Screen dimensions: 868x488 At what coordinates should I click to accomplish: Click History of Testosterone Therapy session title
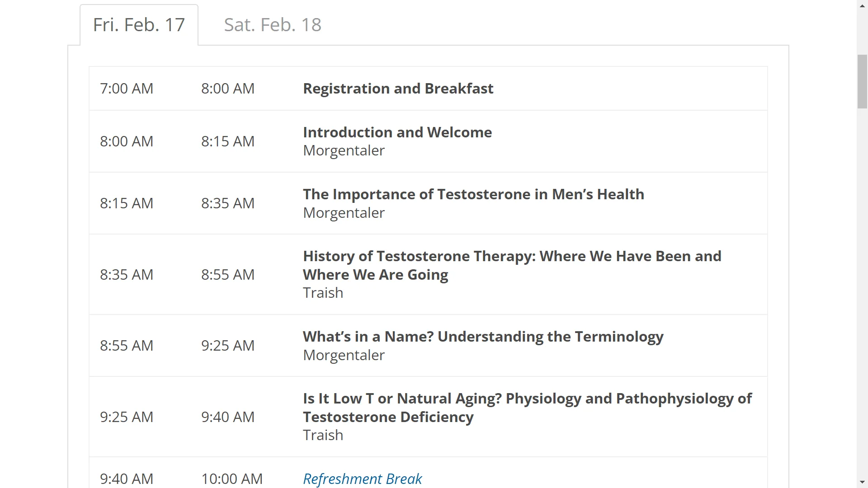[512, 265]
